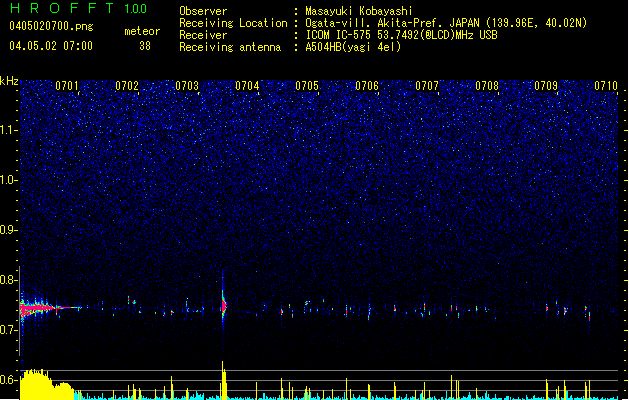The height and width of the screenshot is (400, 629).
Task: Click the 1.0 kHz axis label
Action: 8,180
